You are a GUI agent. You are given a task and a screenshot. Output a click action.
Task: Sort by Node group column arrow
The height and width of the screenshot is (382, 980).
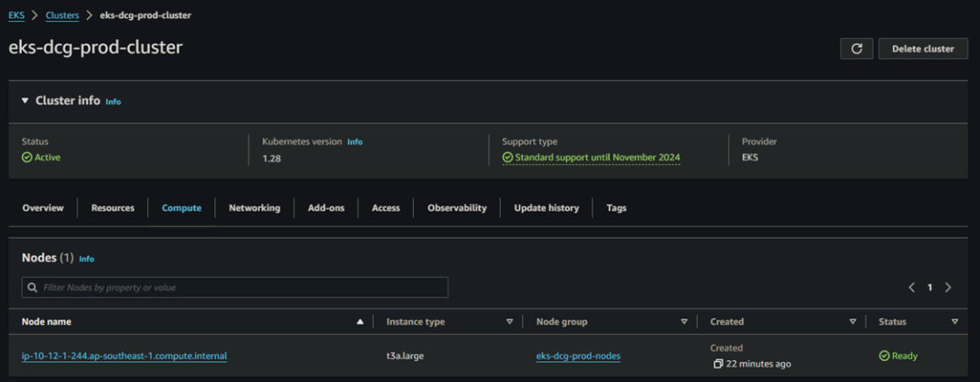click(684, 321)
